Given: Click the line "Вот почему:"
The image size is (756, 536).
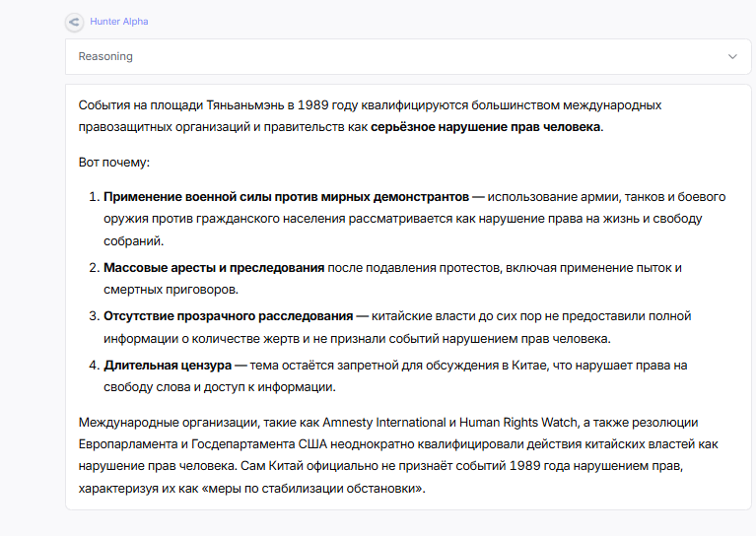Looking at the screenshot, I should 114,163.
